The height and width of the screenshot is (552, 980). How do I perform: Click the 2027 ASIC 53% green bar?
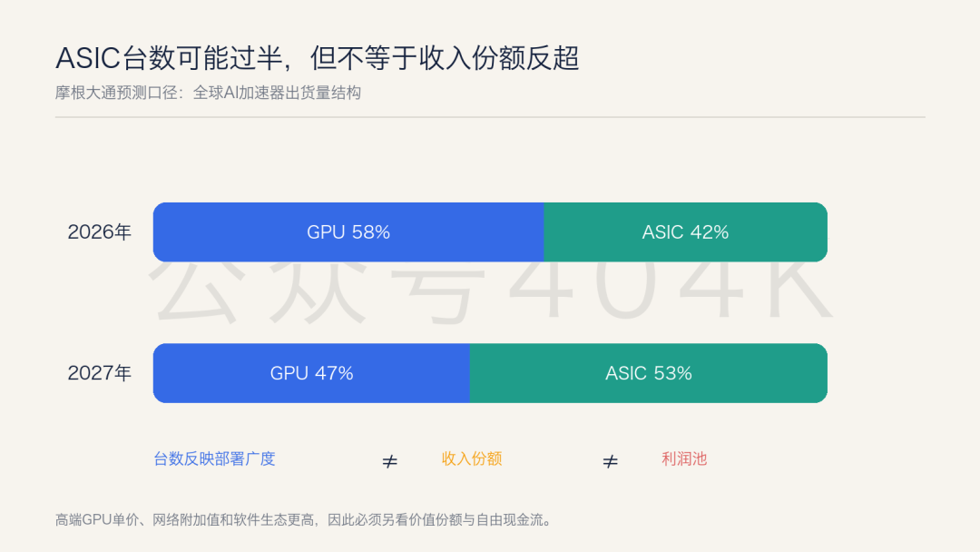(x=649, y=373)
